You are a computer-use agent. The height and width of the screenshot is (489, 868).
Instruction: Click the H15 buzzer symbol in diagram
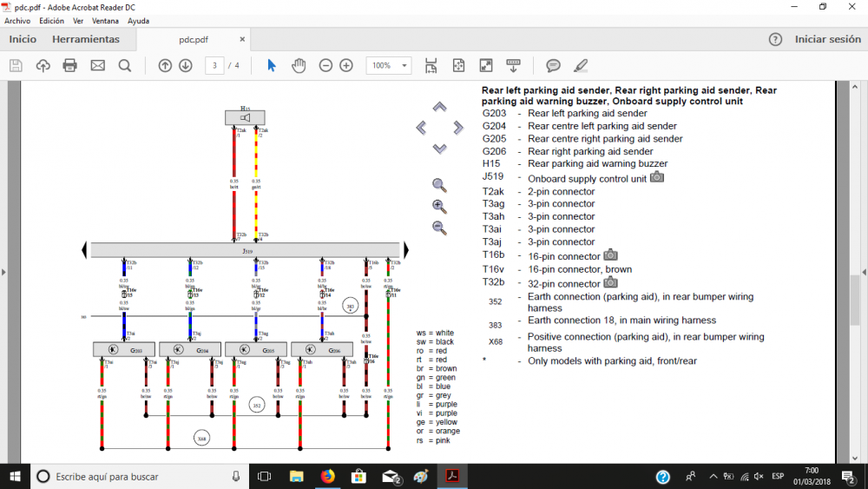pos(245,117)
